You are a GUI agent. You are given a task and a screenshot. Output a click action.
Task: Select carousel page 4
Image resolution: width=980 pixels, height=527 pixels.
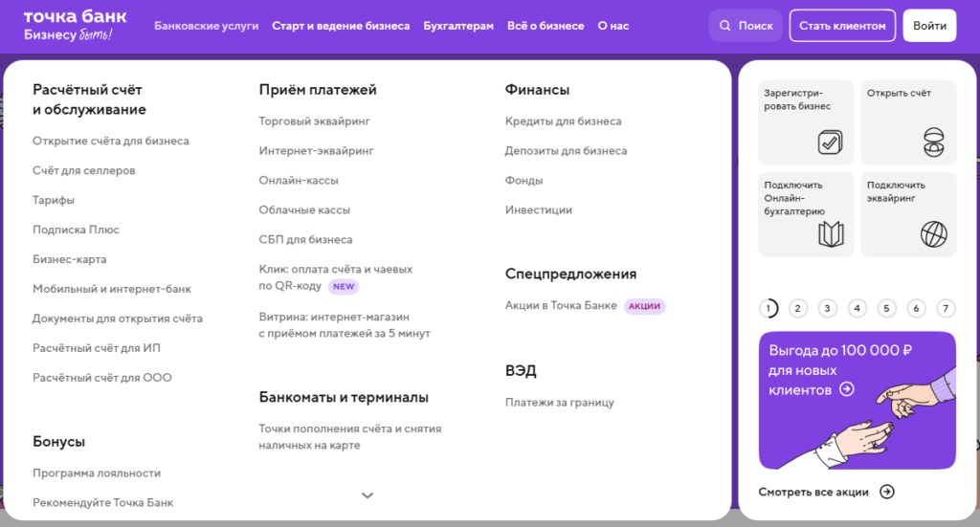point(857,308)
